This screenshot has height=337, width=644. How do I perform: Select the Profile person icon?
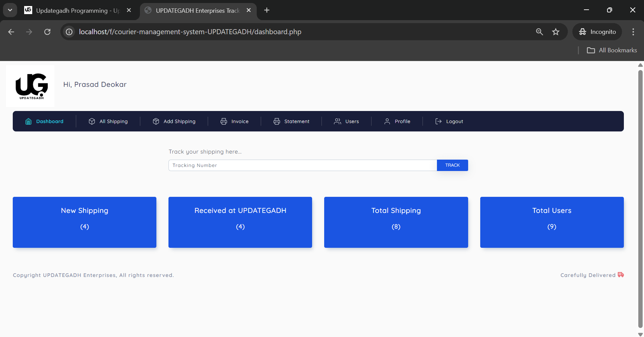[387, 121]
